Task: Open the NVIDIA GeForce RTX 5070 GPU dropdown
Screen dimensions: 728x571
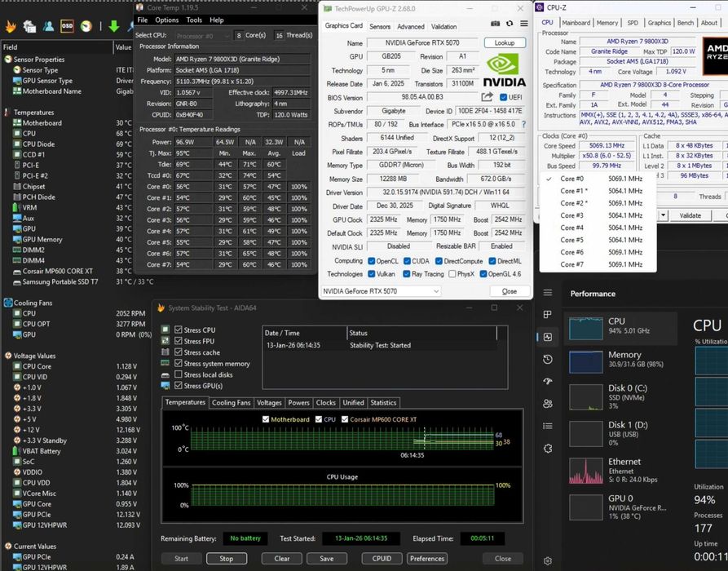Action: click(x=381, y=291)
